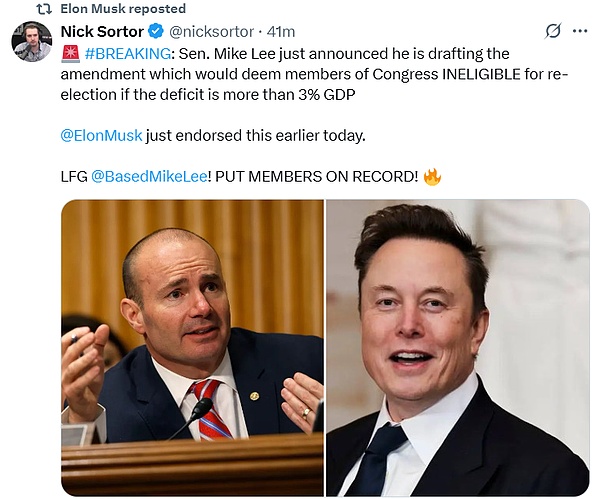Click the fire emoji
The width and height of the screenshot is (600, 499).
point(432,177)
